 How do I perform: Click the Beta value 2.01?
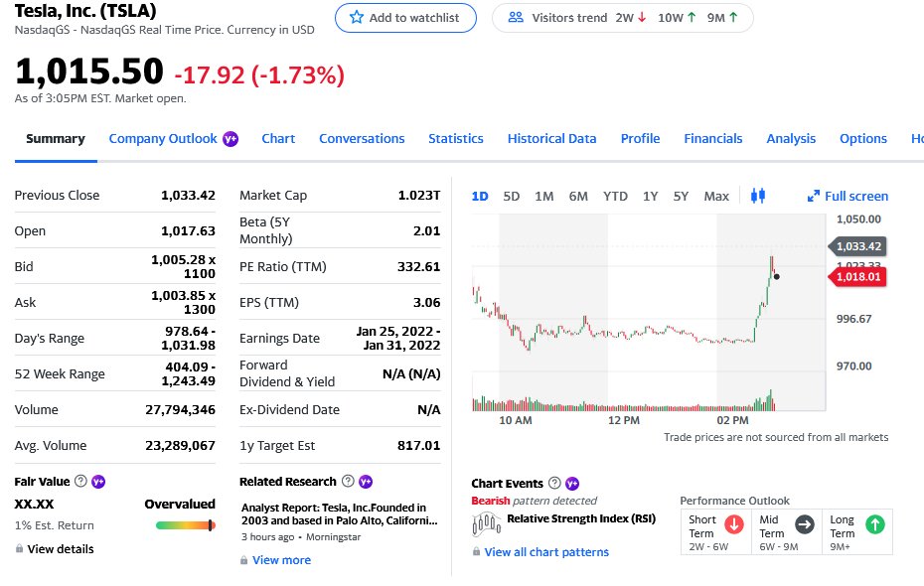point(426,230)
